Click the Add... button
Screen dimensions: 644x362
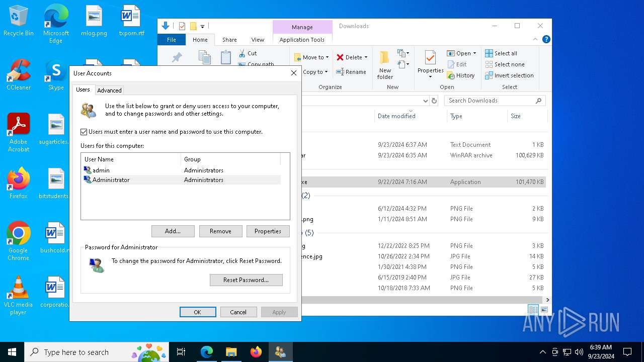pos(173,231)
